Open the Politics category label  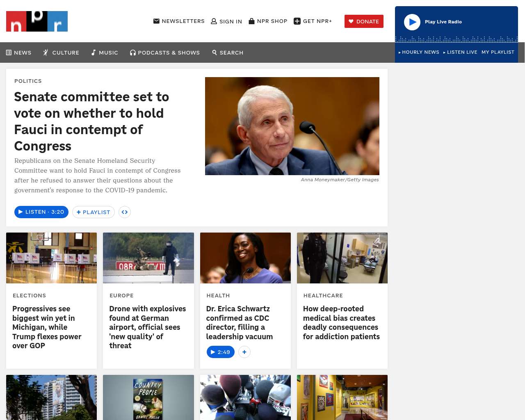(28, 81)
